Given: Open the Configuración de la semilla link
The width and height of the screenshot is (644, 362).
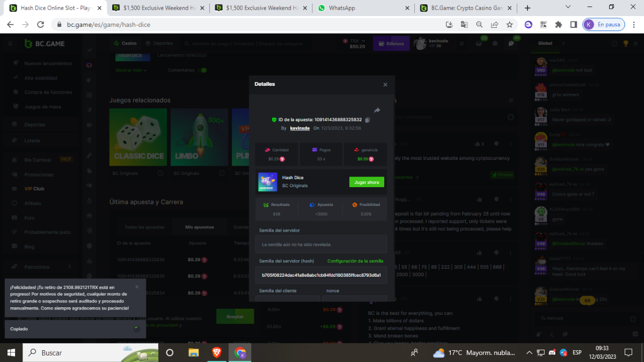Looking at the screenshot, I should coord(355,261).
